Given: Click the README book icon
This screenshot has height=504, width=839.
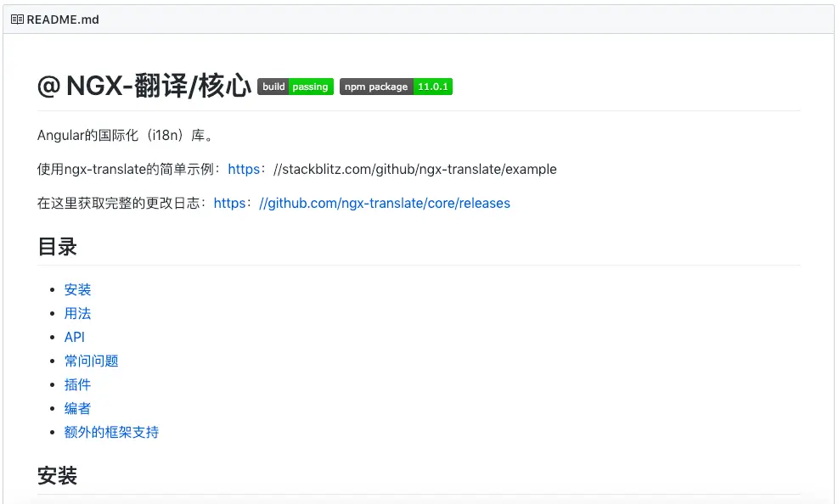Looking at the screenshot, I should coord(17,20).
